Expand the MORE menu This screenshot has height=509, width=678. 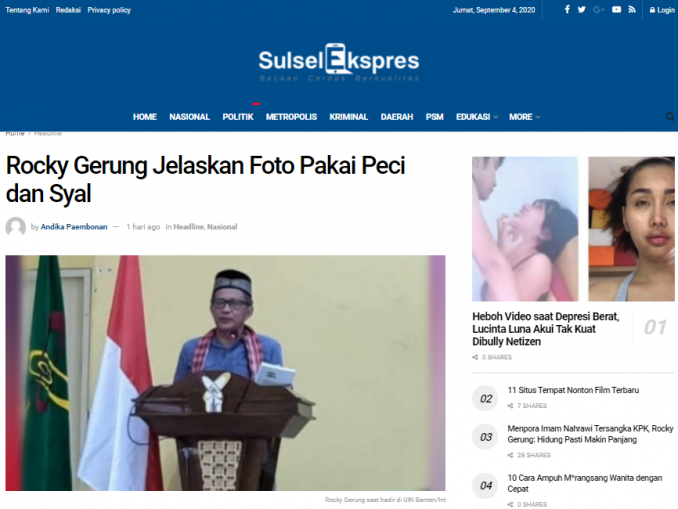(524, 117)
